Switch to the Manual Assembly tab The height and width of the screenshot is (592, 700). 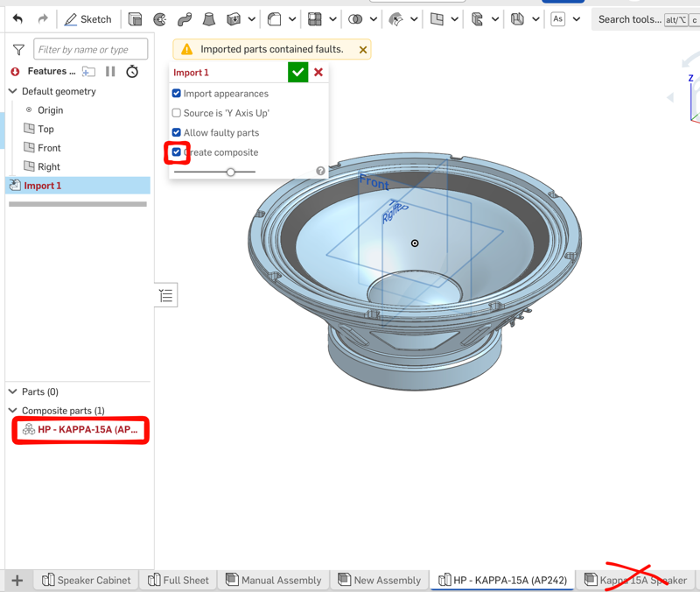274,581
